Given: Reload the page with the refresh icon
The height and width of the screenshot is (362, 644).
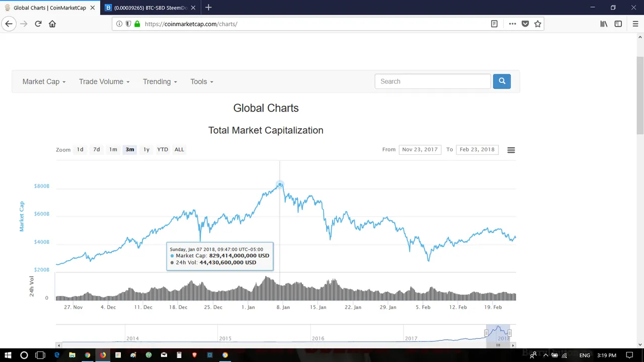Looking at the screenshot, I should pos(38,24).
